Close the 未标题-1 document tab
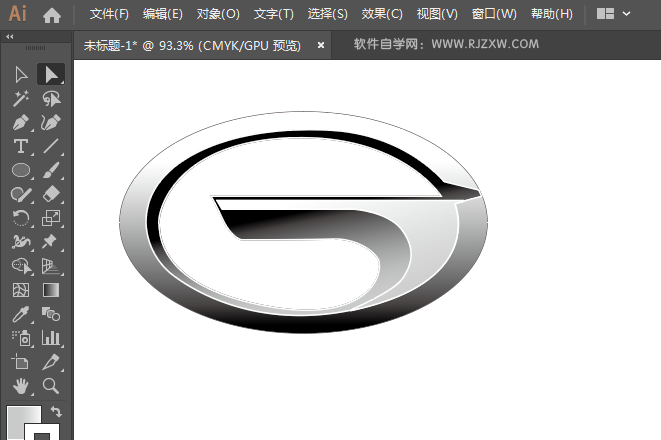Viewport: 661px width, 440px height. click(321, 45)
